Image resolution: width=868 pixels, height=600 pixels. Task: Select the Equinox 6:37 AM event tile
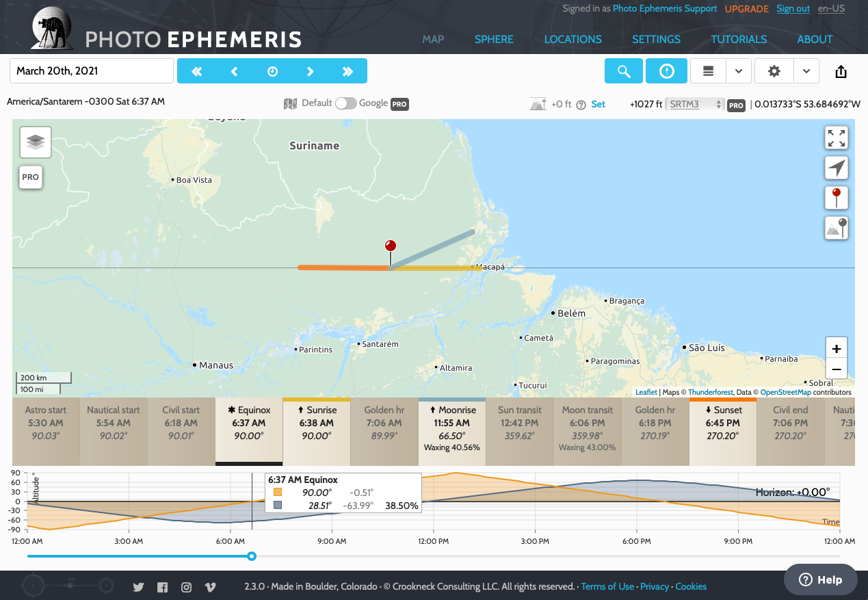249,432
